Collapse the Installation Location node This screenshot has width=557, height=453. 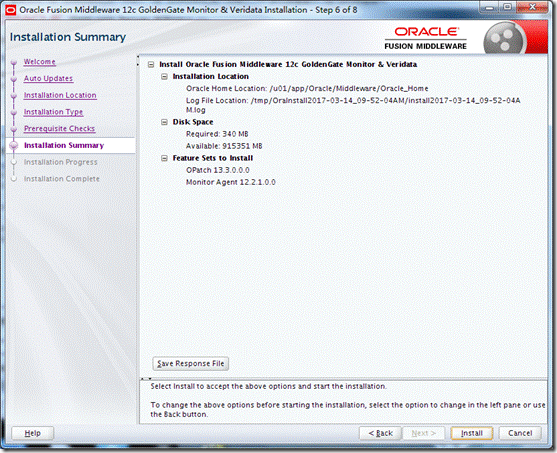[164, 77]
